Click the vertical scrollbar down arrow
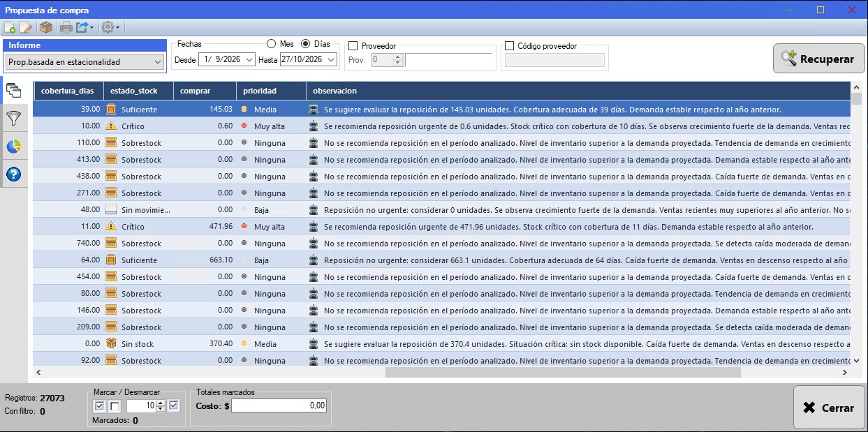Image resolution: width=868 pixels, height=432 pixels. click(x=857, y=361)
